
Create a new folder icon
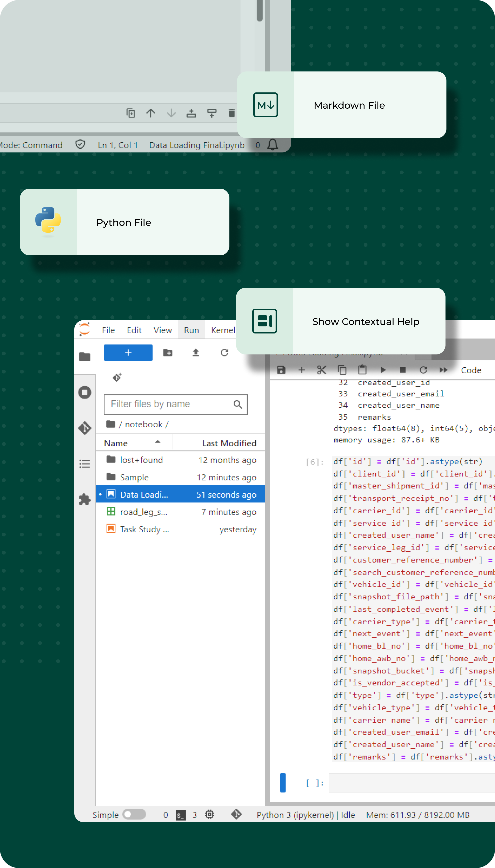pos(168,353)
